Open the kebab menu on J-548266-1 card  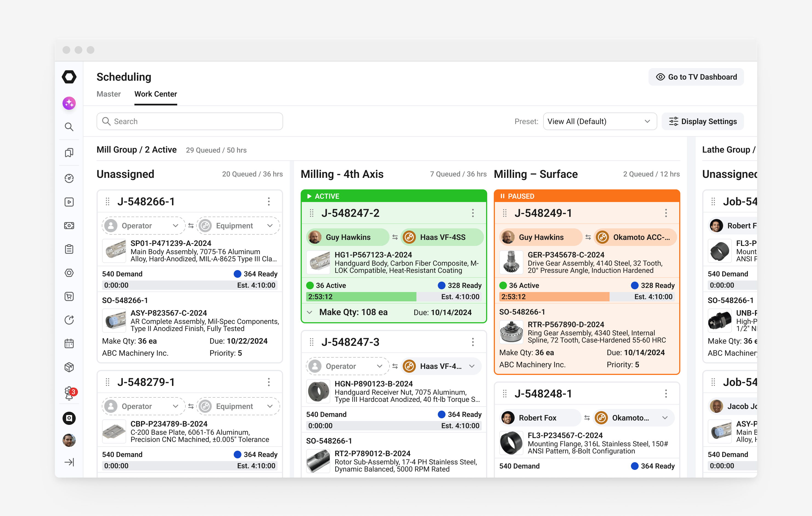coord(269,201)
